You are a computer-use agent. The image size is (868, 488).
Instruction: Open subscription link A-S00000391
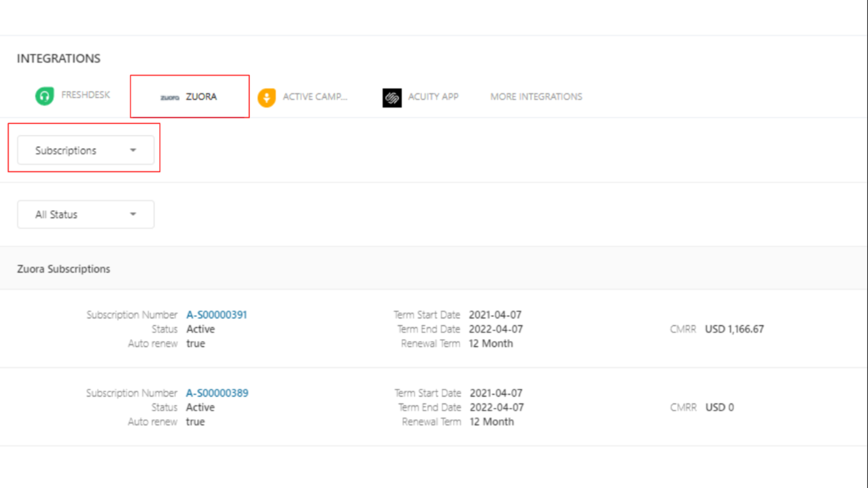[x=216, y=315]
